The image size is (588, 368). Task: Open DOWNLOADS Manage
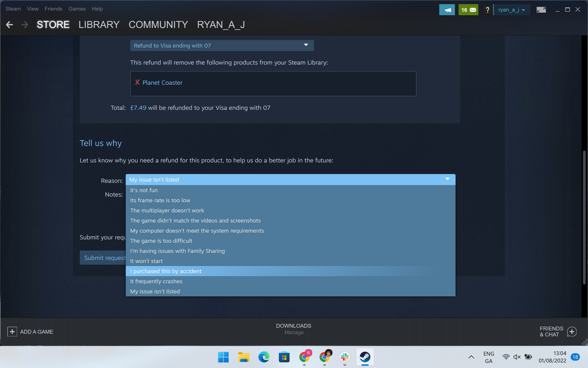pyautogui.click(x=294, y=329)
